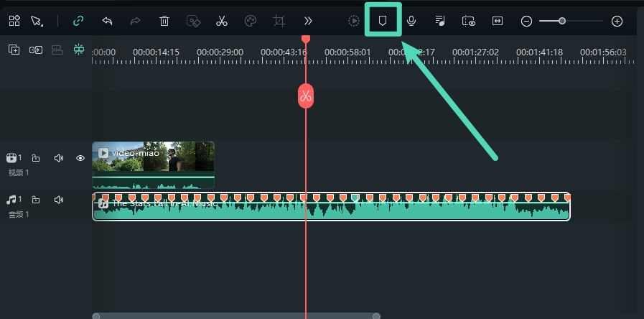
Task: Select The Stars Fall In-AI Music clip
Action: [331, 207]
